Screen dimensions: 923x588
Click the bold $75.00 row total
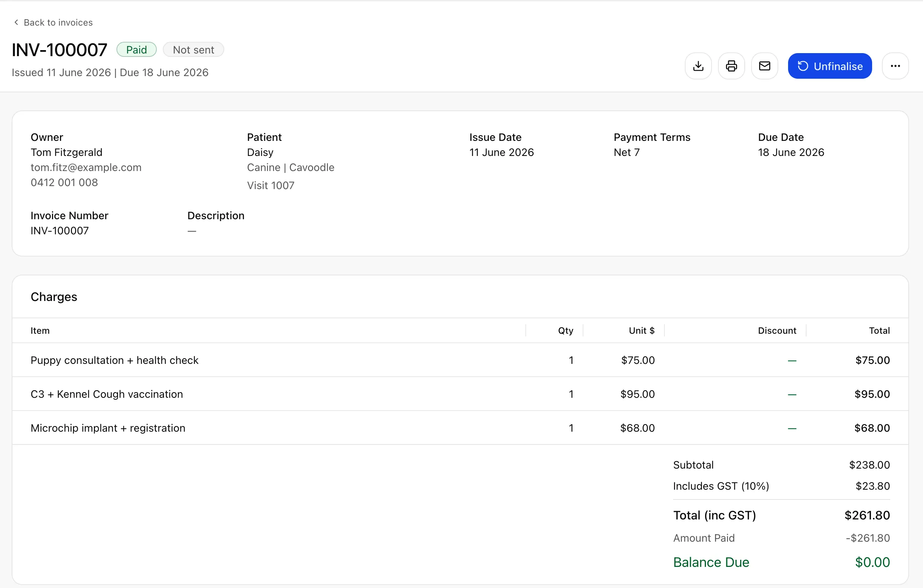pos(872,360)
